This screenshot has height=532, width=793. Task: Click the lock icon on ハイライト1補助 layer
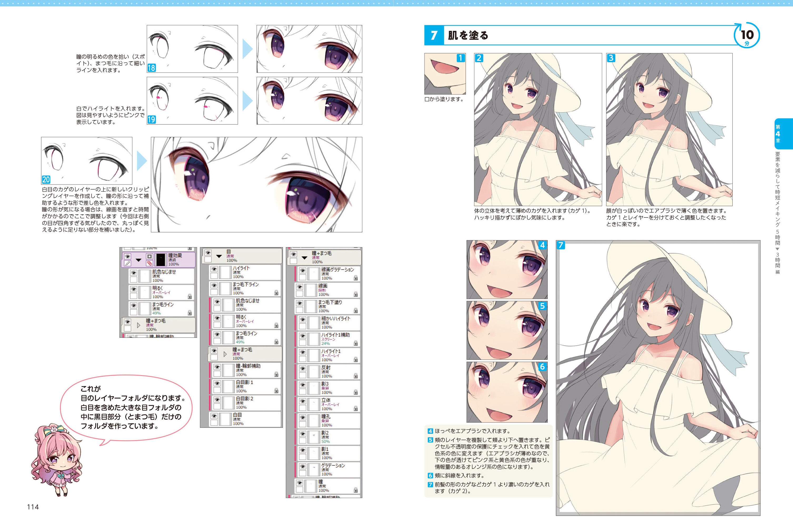[x=356, y=343]
